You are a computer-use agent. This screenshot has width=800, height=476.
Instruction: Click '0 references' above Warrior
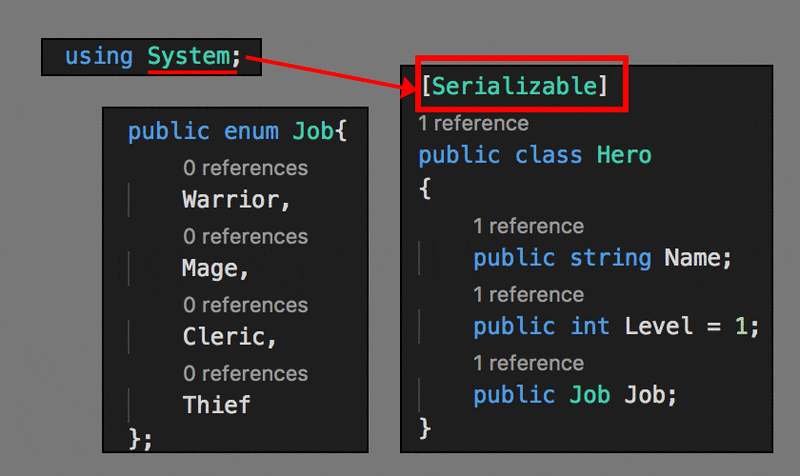click(245, 168)
